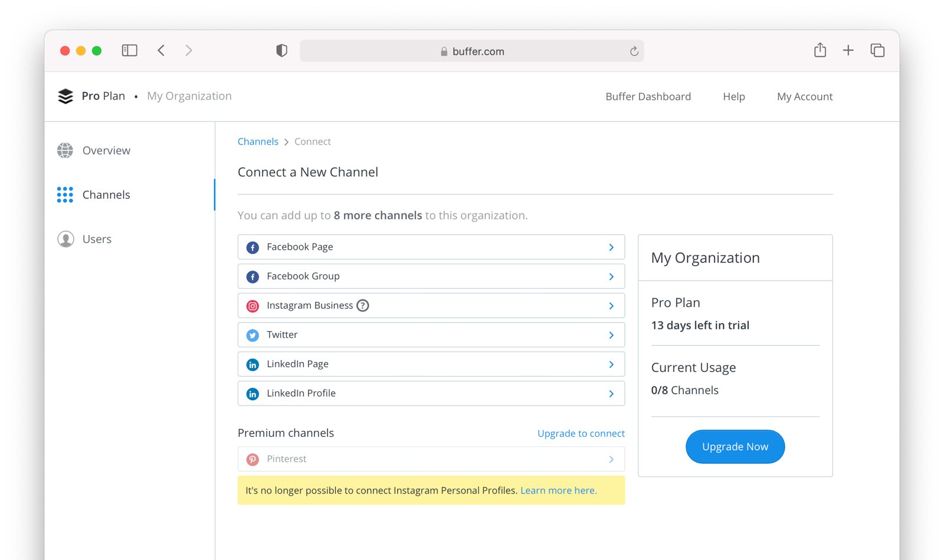The width and height of the screenshot is (944, 560).
Task: Expand the LinkedIn Page row chevron
Action: (611, 364)
